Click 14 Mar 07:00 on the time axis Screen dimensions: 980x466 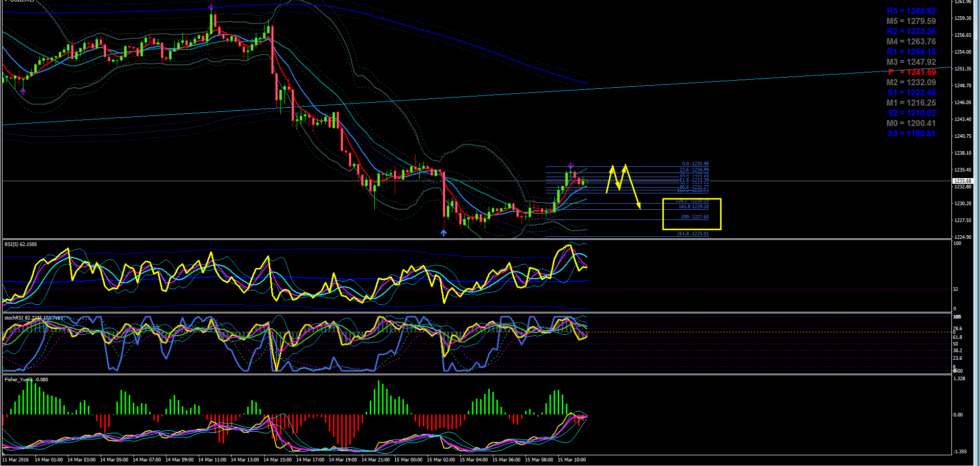147,460
